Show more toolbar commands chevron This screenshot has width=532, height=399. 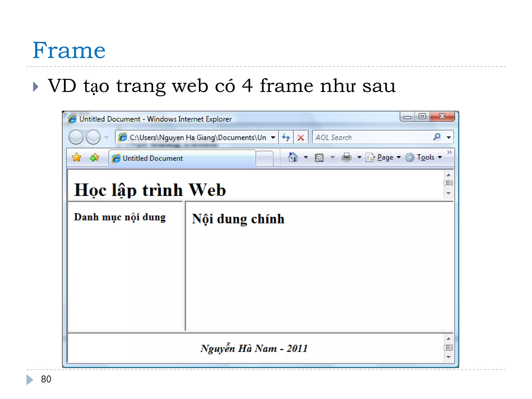(449, 152)
